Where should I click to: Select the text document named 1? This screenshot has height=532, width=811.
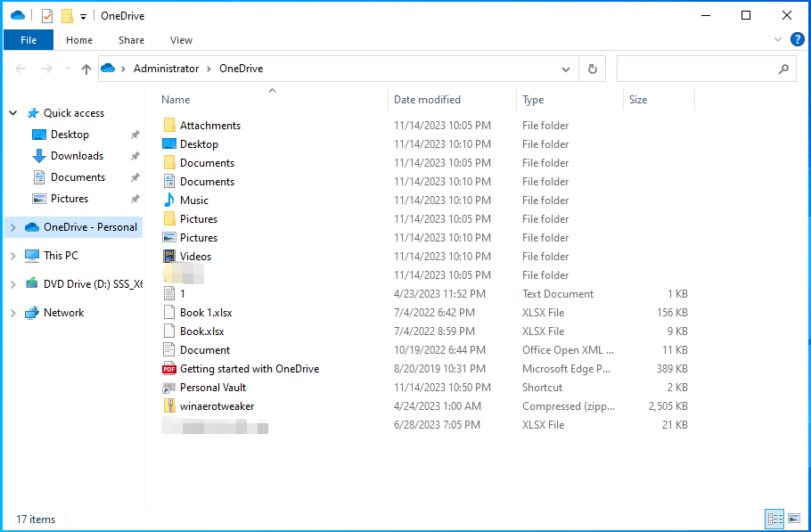182,294
